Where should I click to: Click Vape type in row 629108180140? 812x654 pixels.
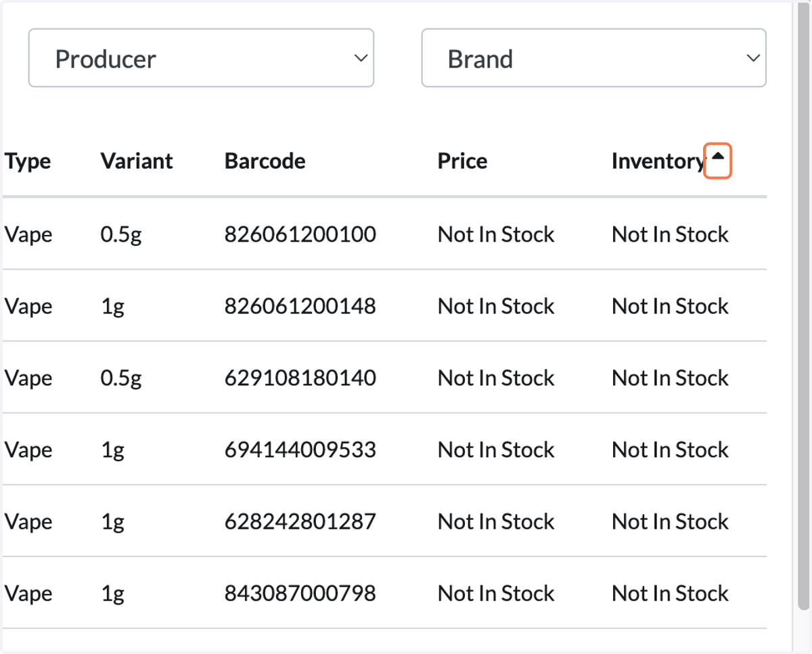point(28,378)
